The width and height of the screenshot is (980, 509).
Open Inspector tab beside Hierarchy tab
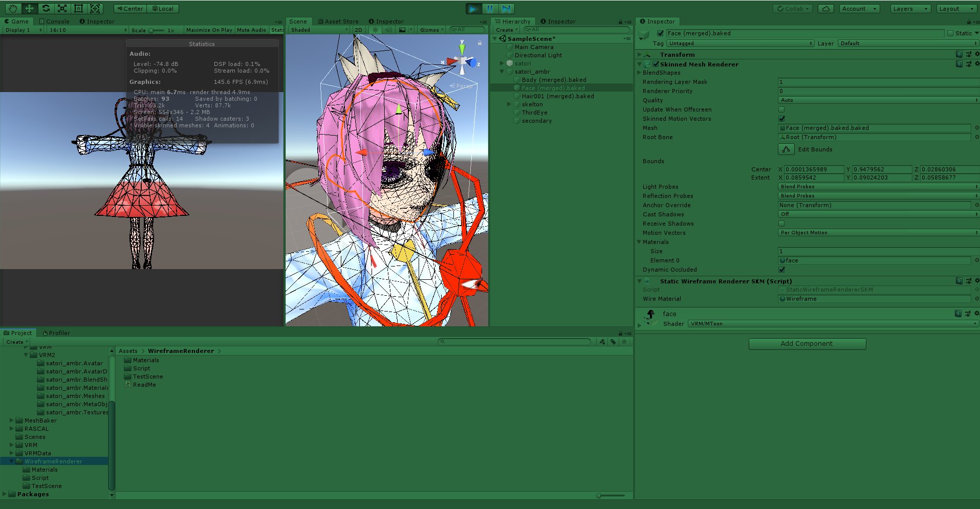(x=558, y=21)
